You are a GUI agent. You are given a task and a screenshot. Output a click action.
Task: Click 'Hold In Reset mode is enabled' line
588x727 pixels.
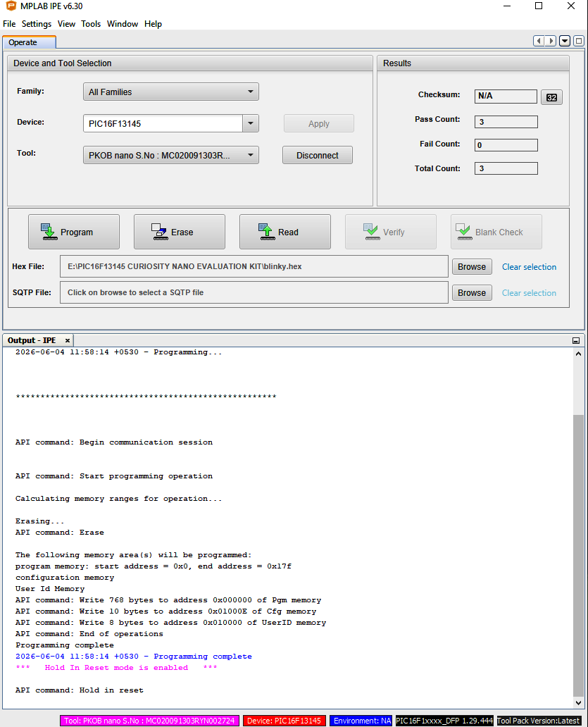(x=116, y=667)
